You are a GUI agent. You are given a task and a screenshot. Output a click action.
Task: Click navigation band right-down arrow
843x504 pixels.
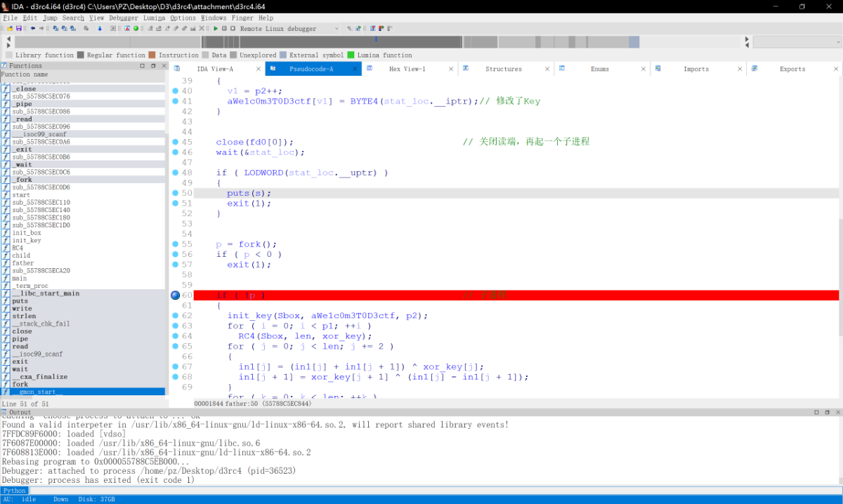[745, 45]
